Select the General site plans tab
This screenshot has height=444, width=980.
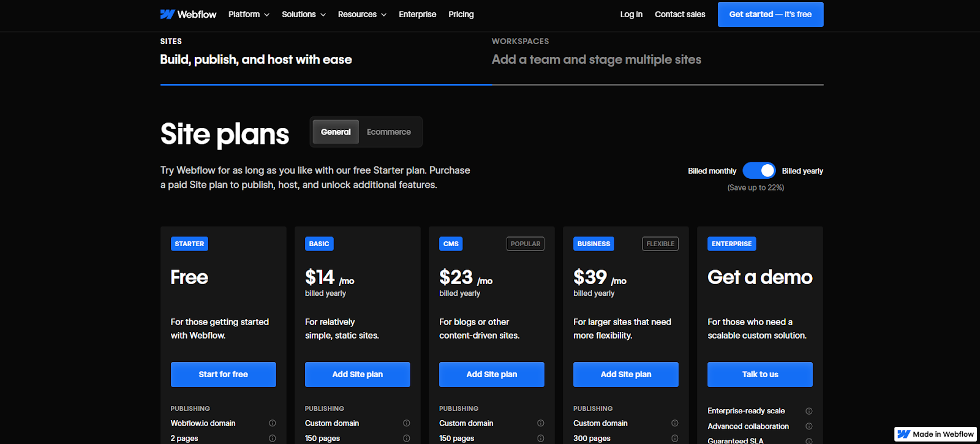coord(336,132)
